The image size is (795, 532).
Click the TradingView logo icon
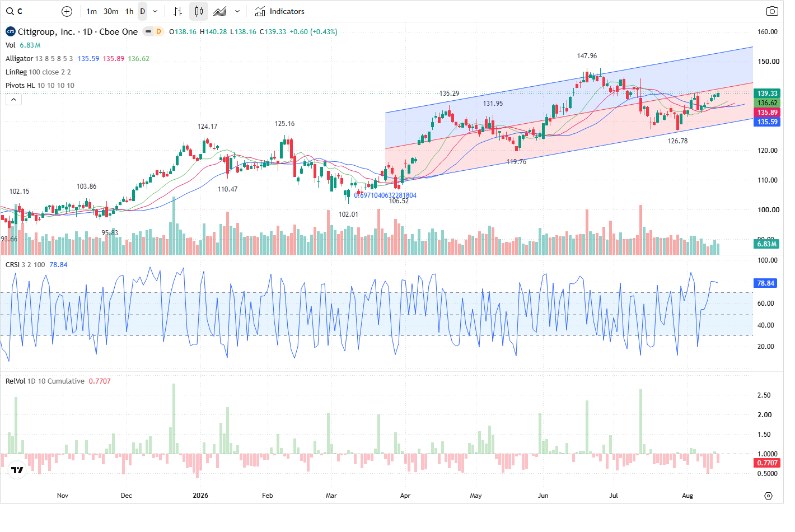point(17,470)
